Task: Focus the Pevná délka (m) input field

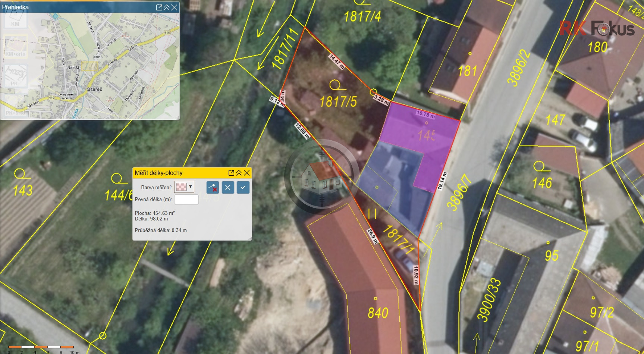Action: pos(186,200)
